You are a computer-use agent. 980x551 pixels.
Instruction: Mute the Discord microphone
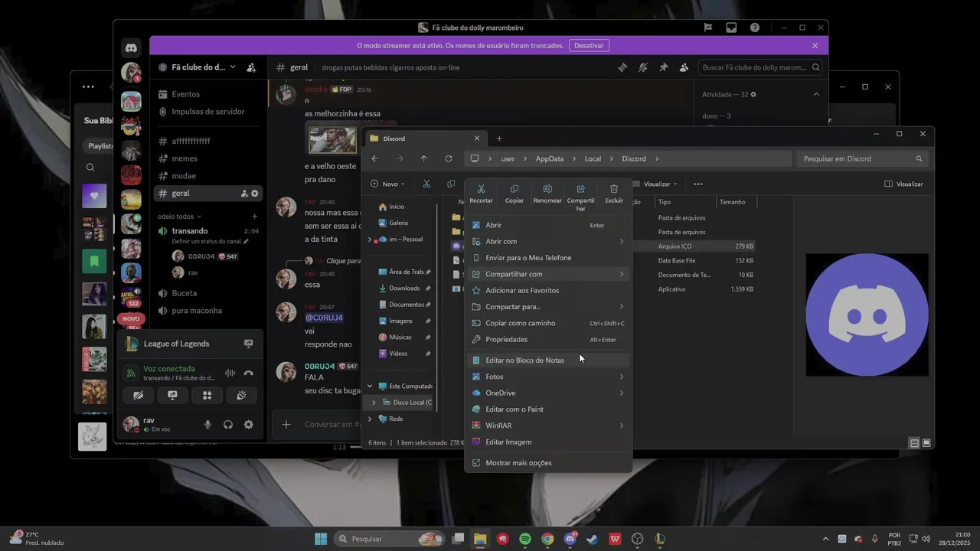coord(207,425)
